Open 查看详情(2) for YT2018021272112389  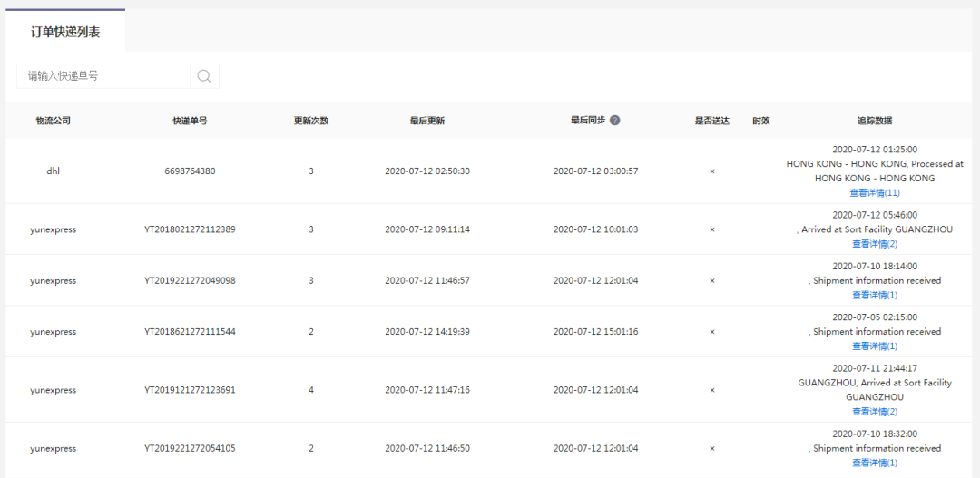click(875, 244)
